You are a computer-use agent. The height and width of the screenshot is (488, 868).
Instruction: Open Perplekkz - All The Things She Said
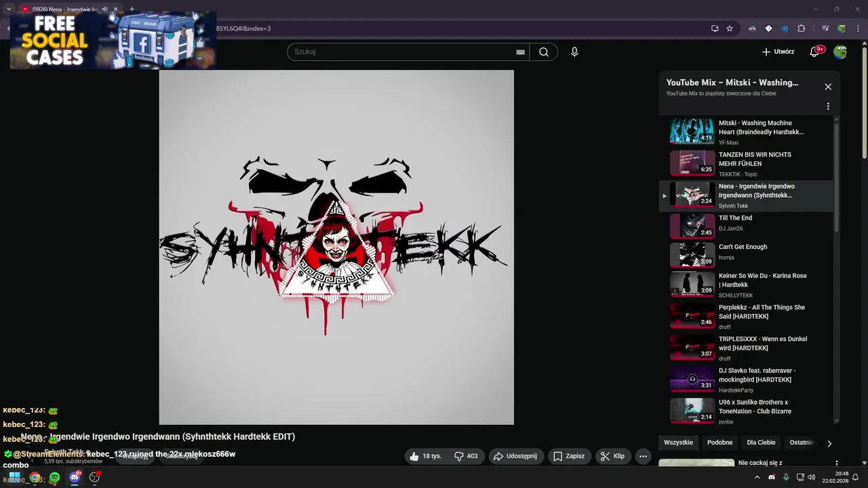tap(746, 317)
